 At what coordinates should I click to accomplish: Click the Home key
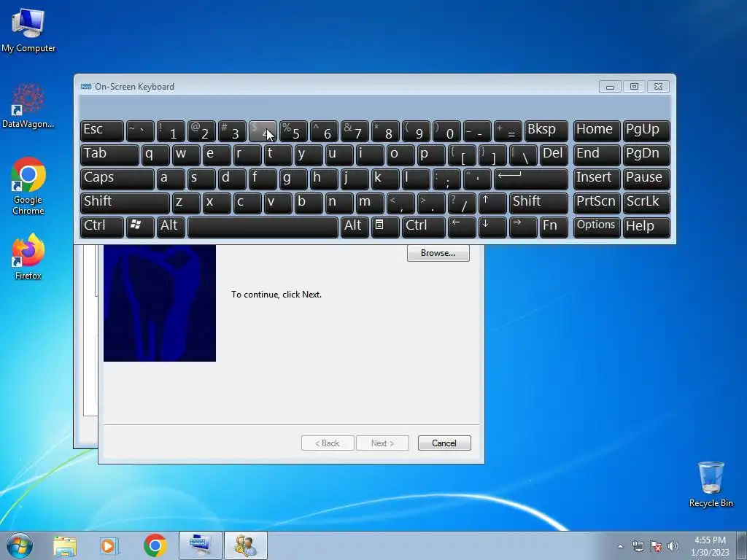[597, 131]
